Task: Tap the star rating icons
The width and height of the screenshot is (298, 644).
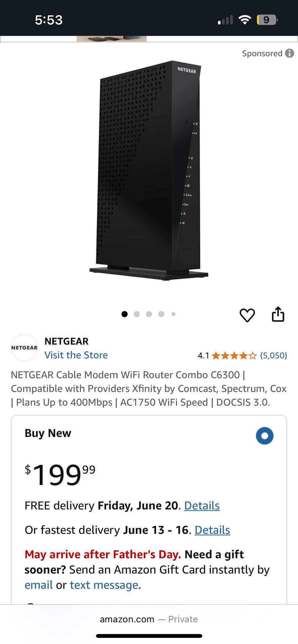Action: [234, 356]
